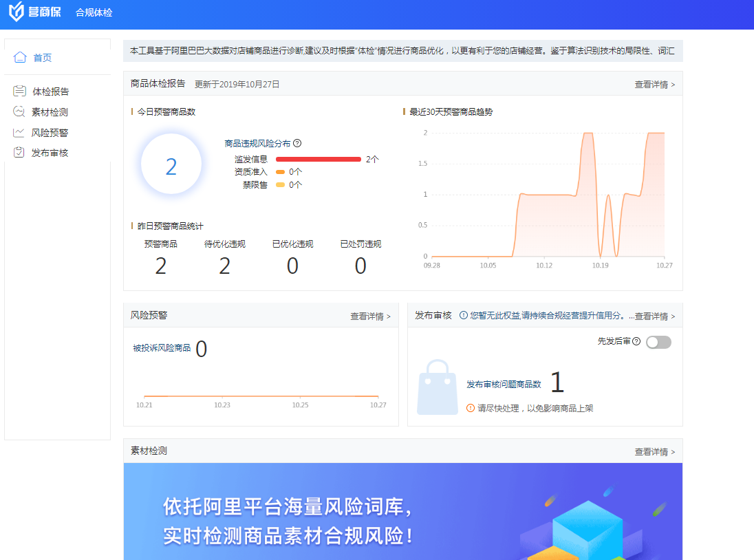Open 体检报告 from the sidebar
The width and height of the screenshot is (754, 560).
pyautogui.click(x=50, y=91)
